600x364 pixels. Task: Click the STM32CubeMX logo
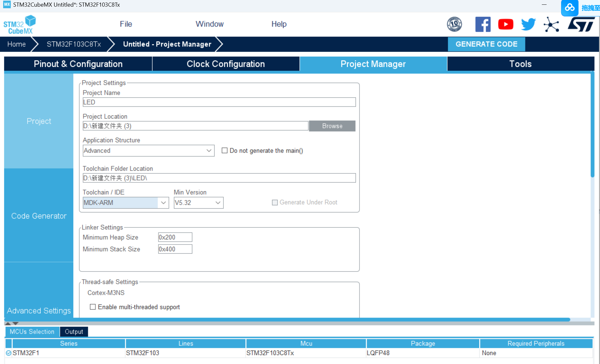coord(20,25)
